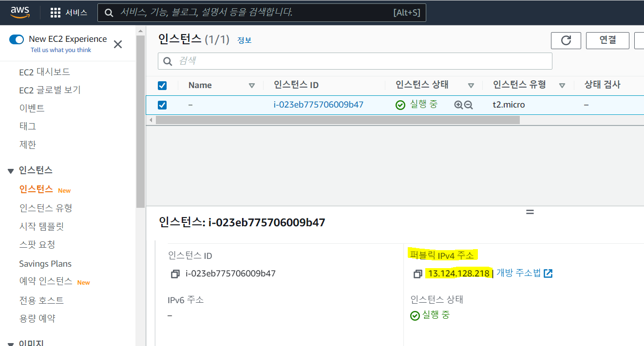644x346 pixels.
Task: Open 스팟 요청 sidebar item
Action: point(37,244)
